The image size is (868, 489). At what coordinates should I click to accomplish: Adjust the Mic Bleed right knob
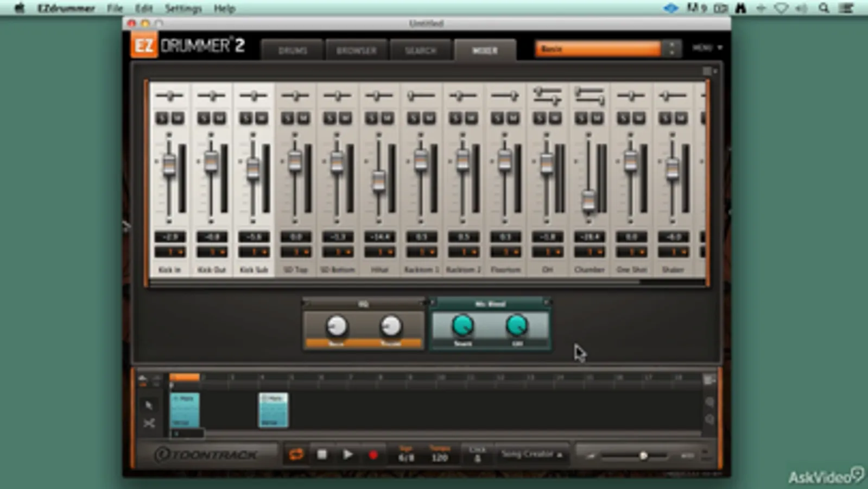pos(517,325)
